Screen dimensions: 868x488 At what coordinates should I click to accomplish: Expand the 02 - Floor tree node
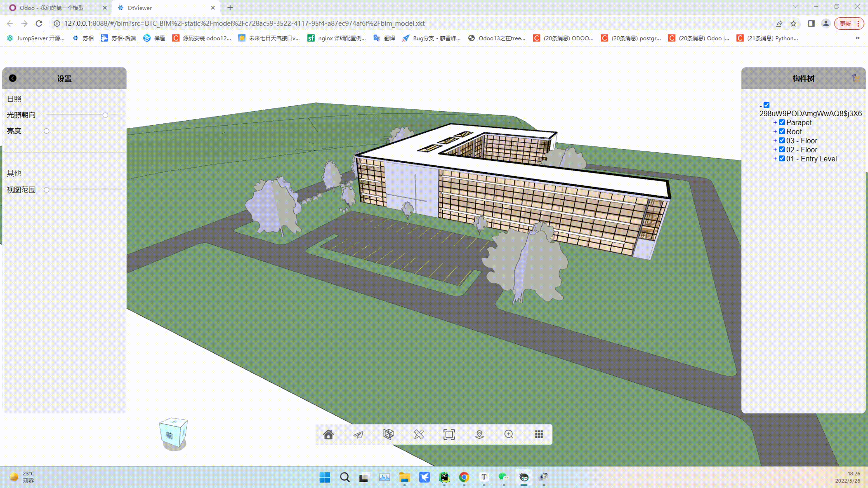coord(775,150)
